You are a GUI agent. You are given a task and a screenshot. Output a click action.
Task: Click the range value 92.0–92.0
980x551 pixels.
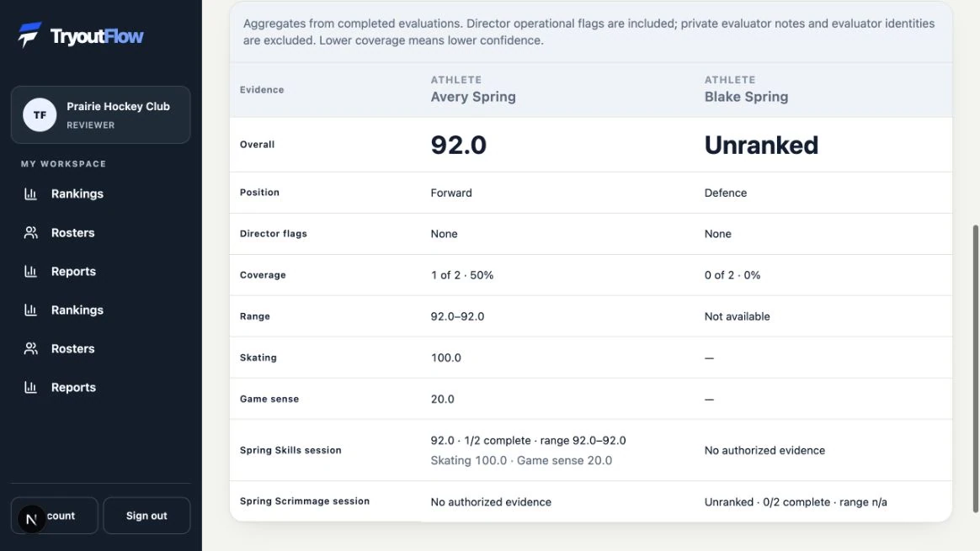tap(457, 316)
